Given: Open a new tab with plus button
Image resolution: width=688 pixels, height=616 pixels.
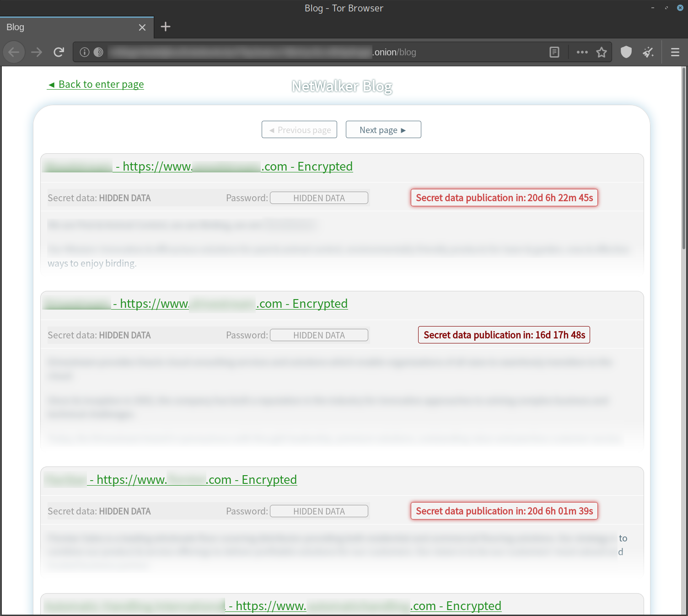Looking at the screenshot, I should coord(166,27).
